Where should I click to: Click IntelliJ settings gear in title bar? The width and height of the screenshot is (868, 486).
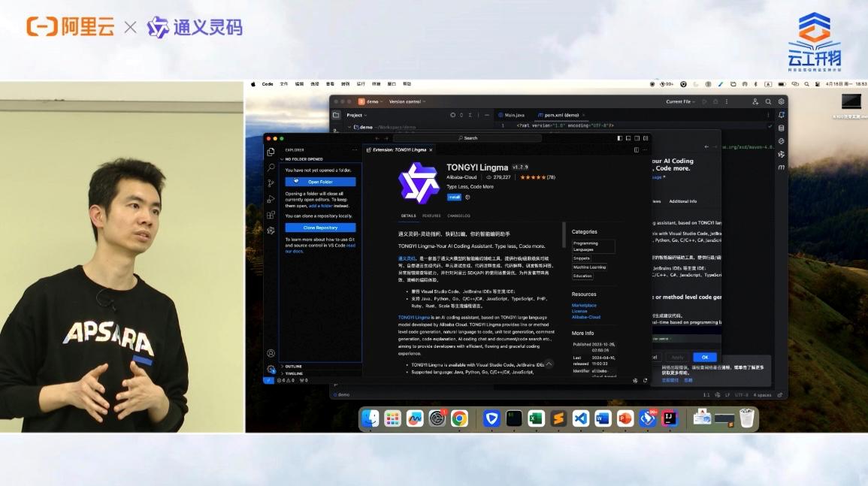782,101
